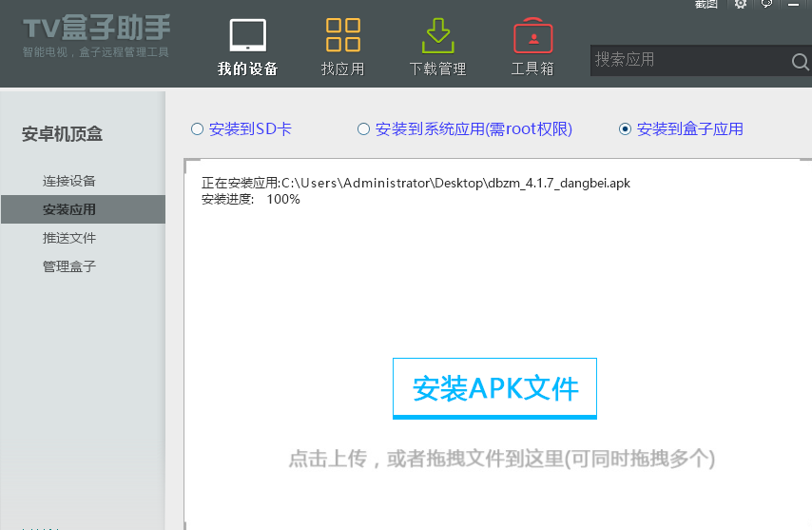This screenshot has height=530, width=812.
Task: Open 连接设备 in the sidebar
Action: pos(69,181)
